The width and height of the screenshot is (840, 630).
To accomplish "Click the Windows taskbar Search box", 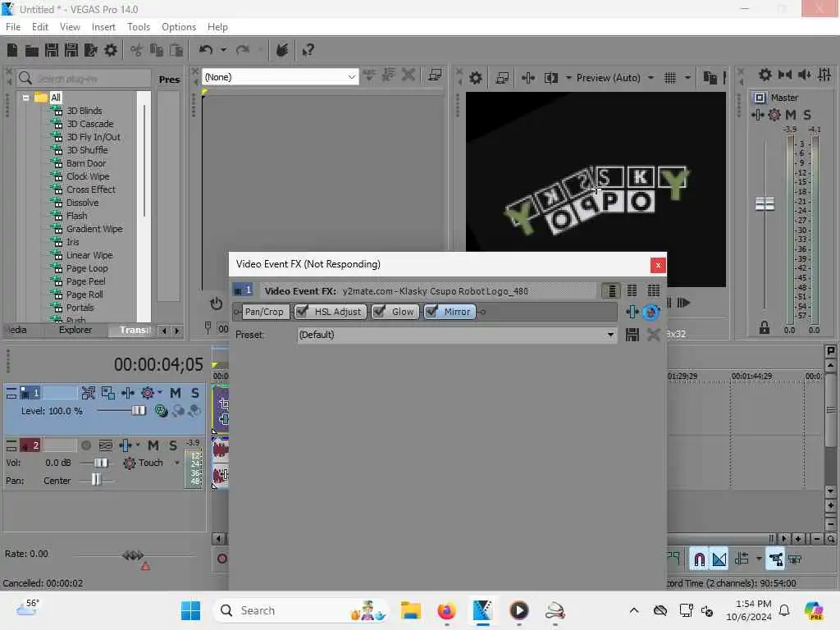I will click(x=301, y=610).
